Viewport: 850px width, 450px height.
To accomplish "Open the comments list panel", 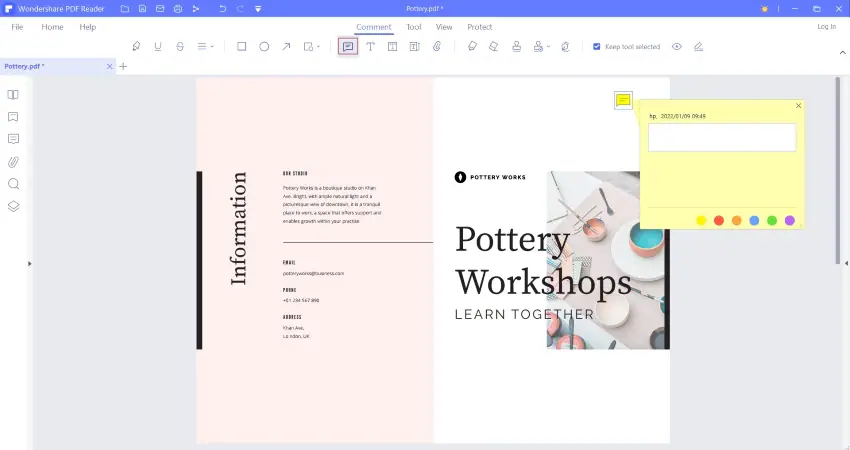I will coord(13,139).
